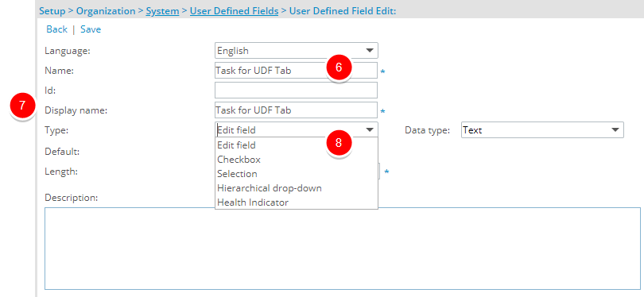
Task: Open the Language dropdown arrow
Action: (370, 51)
